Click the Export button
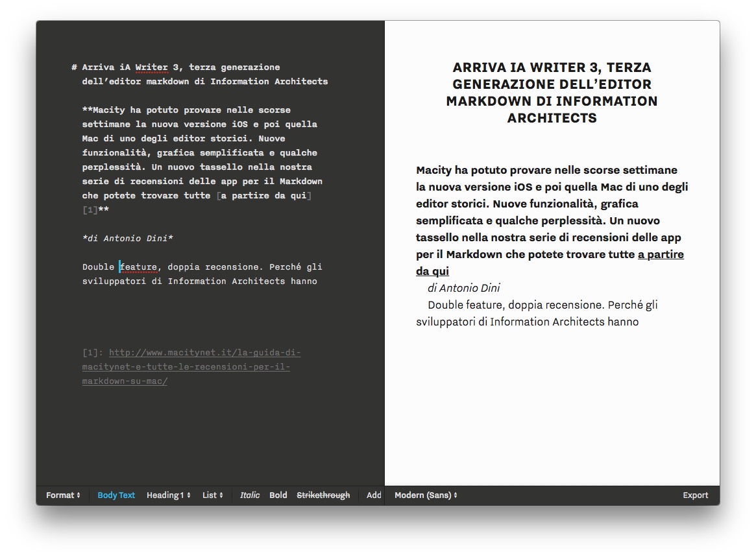Screen dimensions: 756x557 pyautogui.click(x=695, y=495)
